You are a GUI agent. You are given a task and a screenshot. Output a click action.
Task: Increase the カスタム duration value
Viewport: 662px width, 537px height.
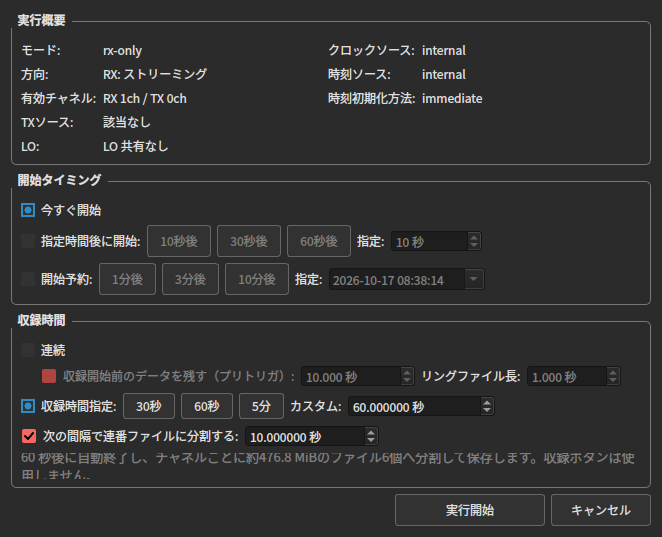(x=487, y=401)
